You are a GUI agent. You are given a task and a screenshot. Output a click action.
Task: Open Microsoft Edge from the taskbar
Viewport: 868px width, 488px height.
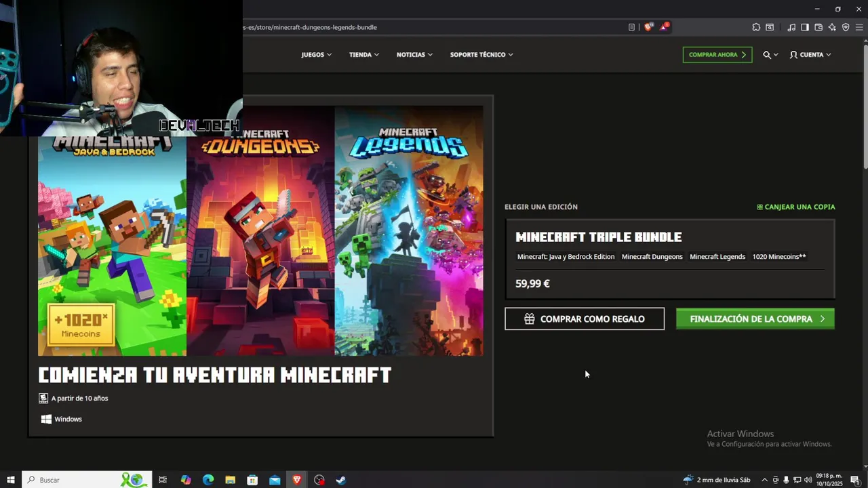[x=208, y=480]
